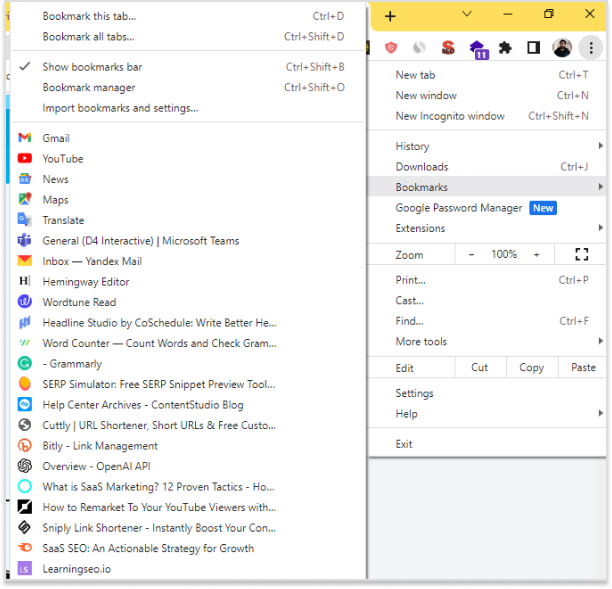Image resolution: width=612 pixels, height=589 pixels.
Task: Select Bookmark all tabs
Action: 187,37
